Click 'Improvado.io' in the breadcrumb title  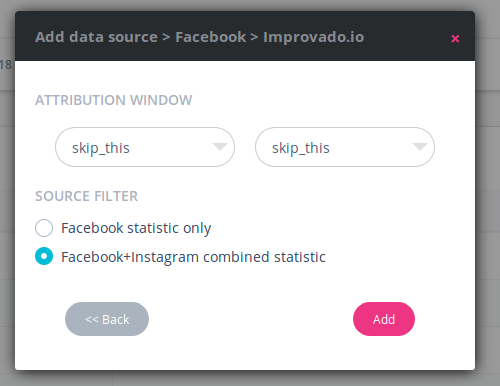314,37
